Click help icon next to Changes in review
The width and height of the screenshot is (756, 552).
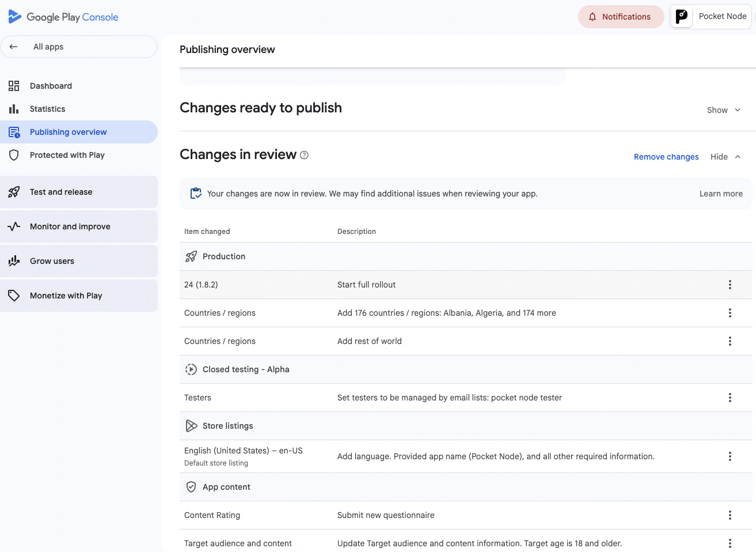pyautogui.click(x=305, y=155)
